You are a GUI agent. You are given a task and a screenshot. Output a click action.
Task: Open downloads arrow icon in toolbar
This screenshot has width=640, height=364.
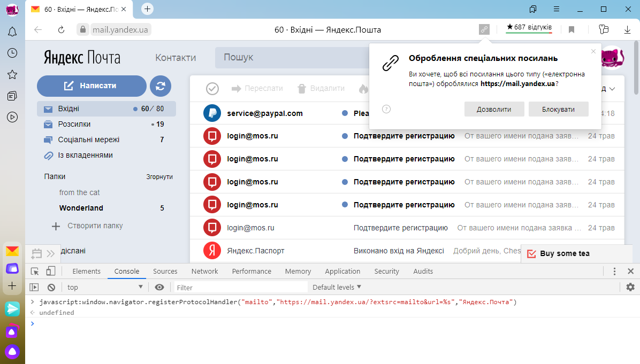coord(627,29)
